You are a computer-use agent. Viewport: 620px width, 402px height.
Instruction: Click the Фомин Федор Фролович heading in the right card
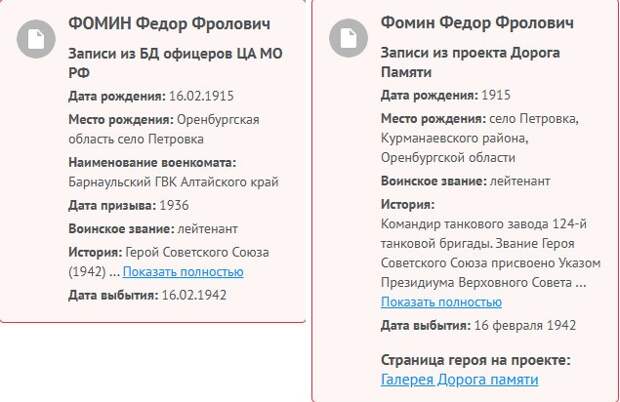[477, 23]
